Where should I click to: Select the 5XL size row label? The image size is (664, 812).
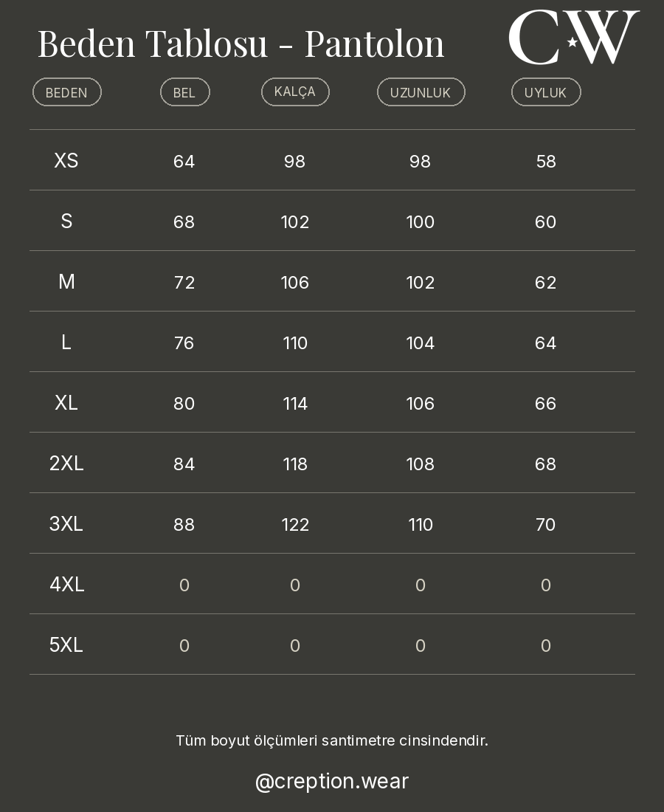click(66, 645)
